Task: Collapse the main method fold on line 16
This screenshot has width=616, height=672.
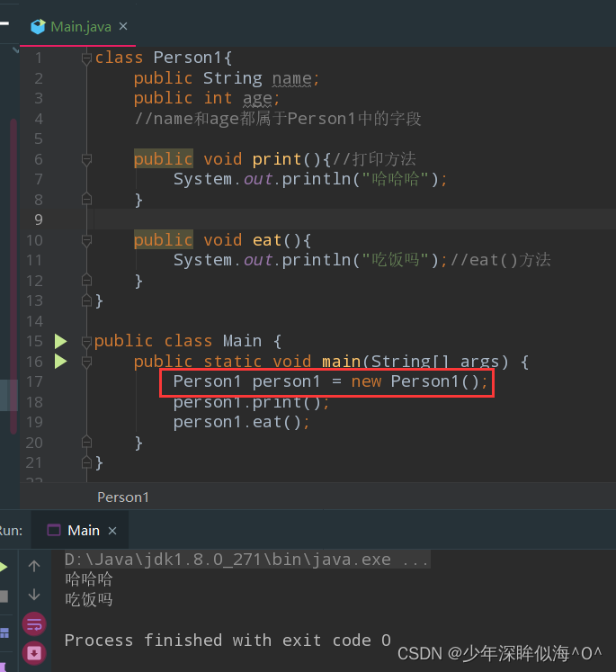Action: (x=86, y=363)
